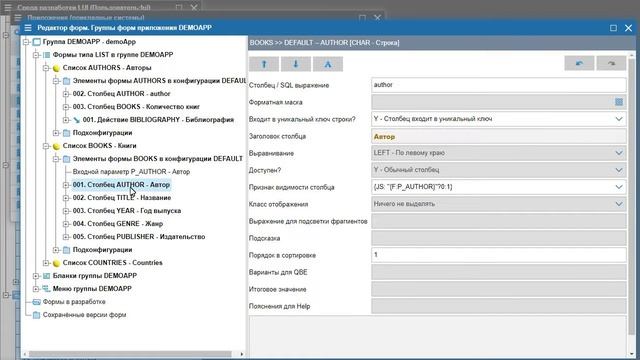Collapse Формы типа LIST node
The height and width of the screenshot is (360, 640).
(36, 55)
